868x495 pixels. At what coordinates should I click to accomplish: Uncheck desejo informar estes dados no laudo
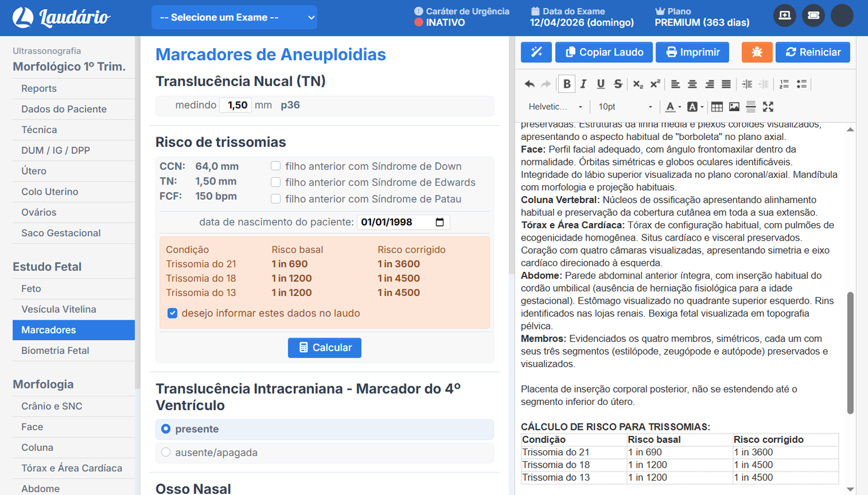pyautogui.click(x=172, y=313)
